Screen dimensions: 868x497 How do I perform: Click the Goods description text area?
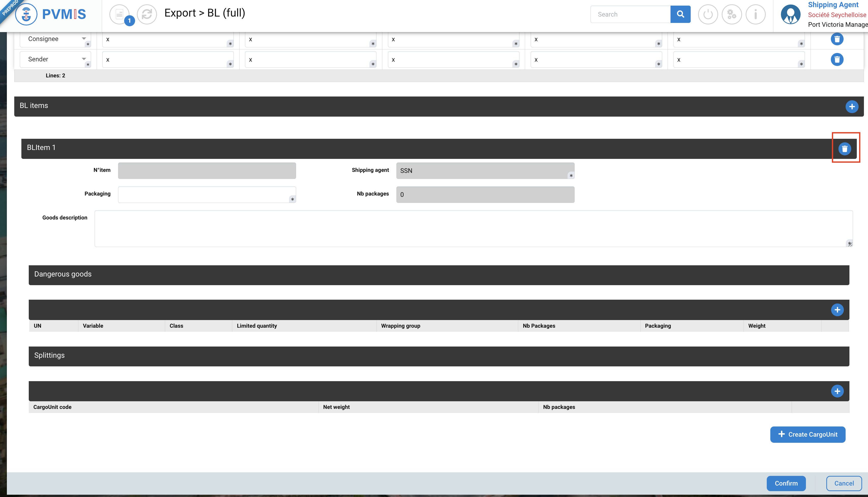[x=473, y=229]
